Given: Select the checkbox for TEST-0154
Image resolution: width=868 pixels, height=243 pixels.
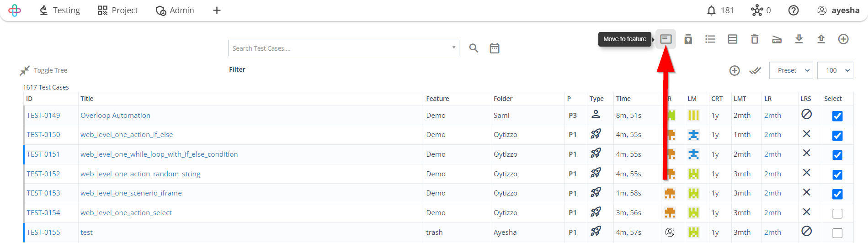Looking at the screenshot, I should [x=837, y=213].
